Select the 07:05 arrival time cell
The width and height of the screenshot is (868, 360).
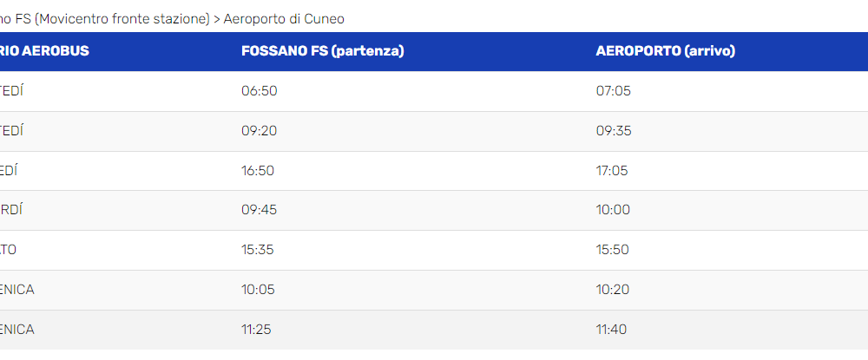click(614, 91)
